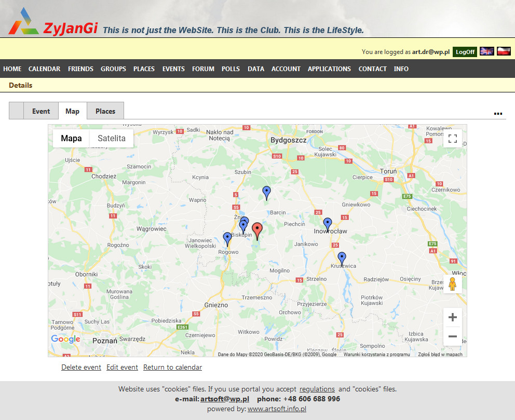Select the Map tab

coord(73,111)
